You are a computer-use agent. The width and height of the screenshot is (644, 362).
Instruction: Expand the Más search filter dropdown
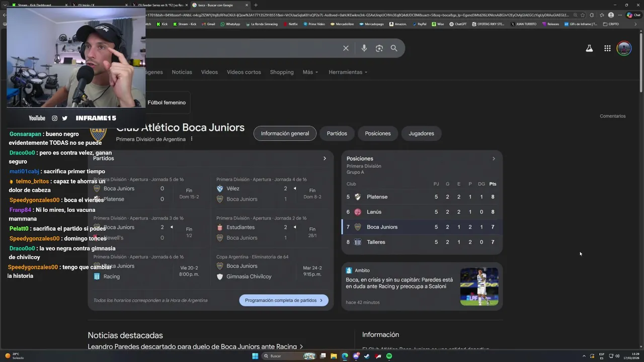pyautogui.click(x=310, y=72)
